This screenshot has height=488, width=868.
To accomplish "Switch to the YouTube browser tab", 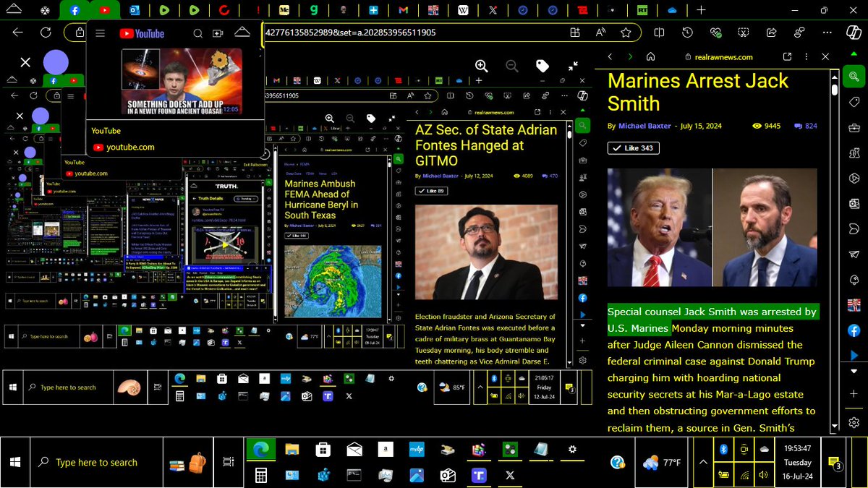I will click(x=106, y=11).
